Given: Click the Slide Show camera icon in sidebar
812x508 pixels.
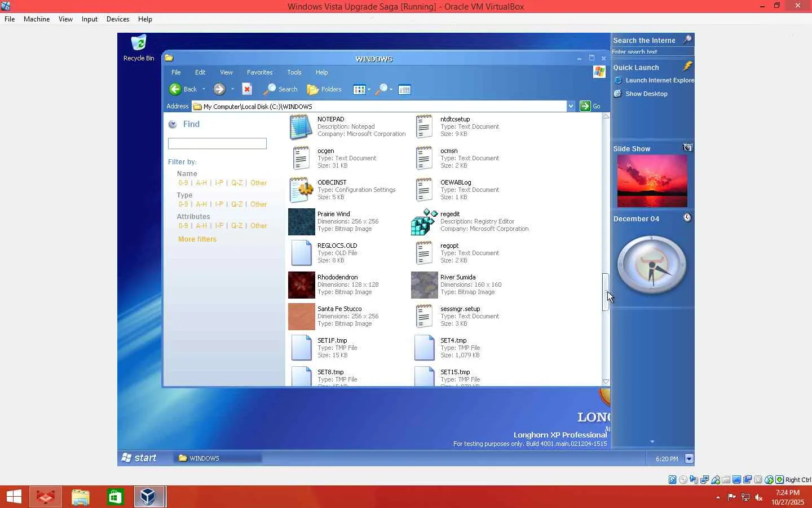Looking at the screenshot, I should (x=687, y=148).
